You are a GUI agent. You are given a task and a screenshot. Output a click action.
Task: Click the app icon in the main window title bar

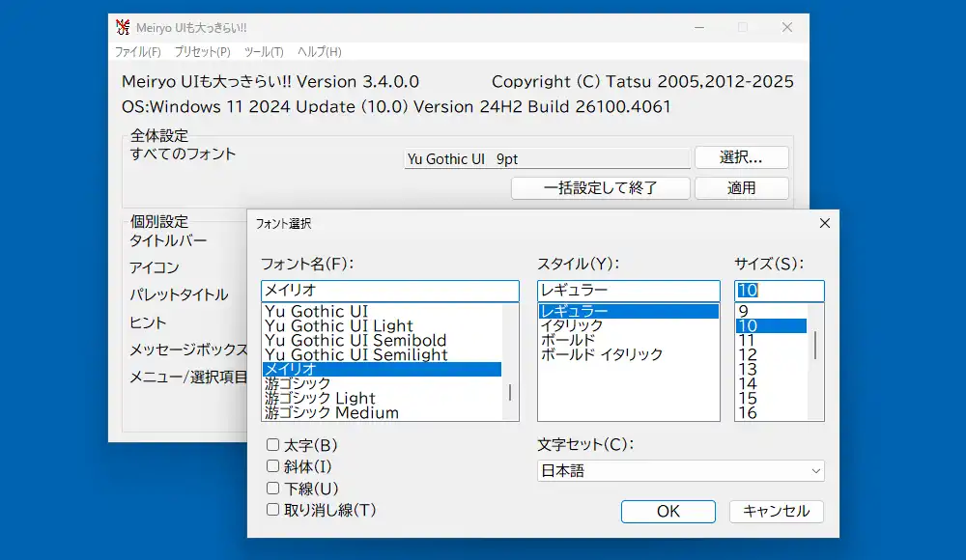coord(123,27)
